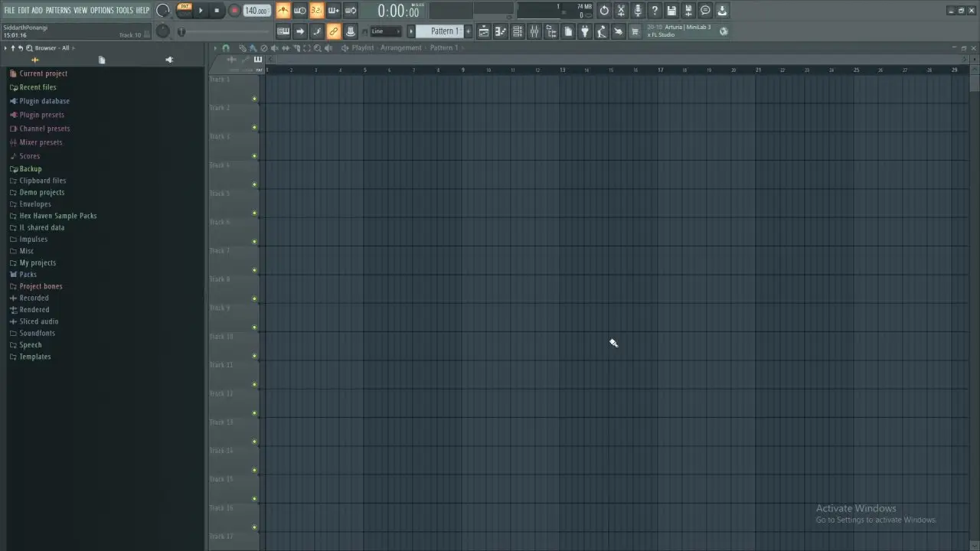The width and height of the screenshot is (980, 551).
Task: Click the undo history icon
Action: 604,11
